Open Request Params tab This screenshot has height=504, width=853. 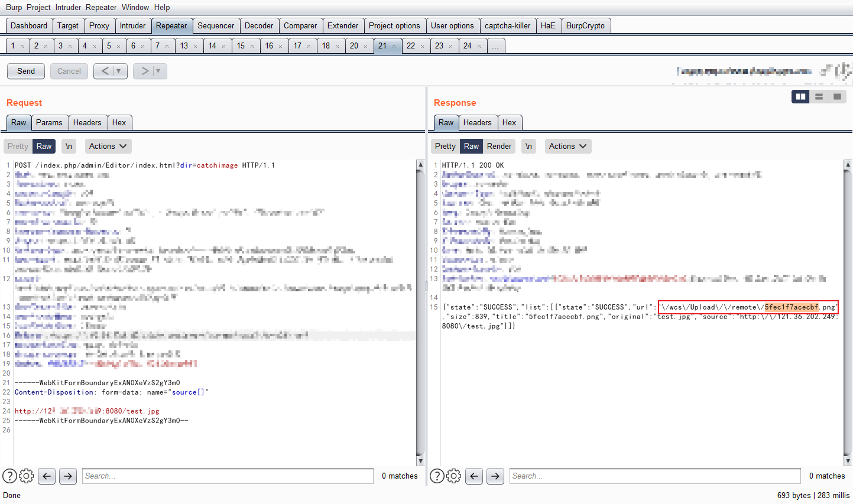pyautogui.click(x=49, y=122)
